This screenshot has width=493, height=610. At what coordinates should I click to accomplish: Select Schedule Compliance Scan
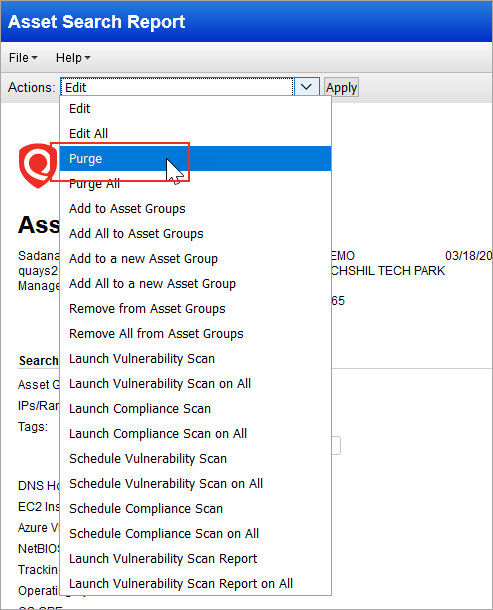pyautogui.click(x=195, y=508)
